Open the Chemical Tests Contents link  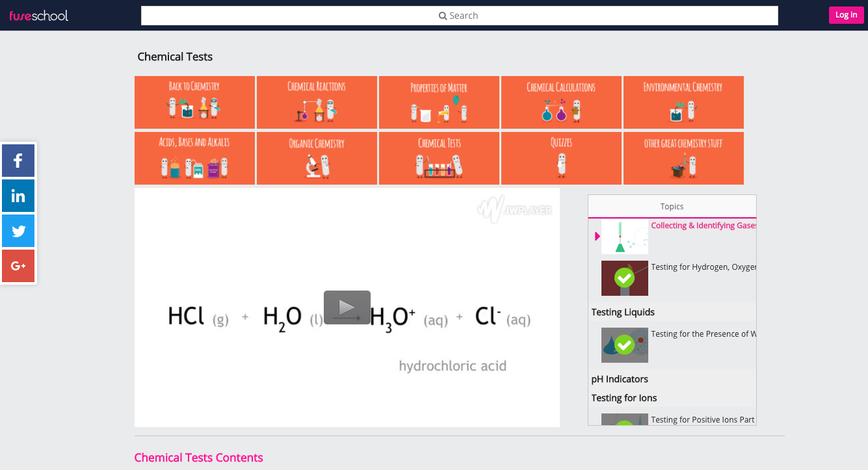pos(198,457)
